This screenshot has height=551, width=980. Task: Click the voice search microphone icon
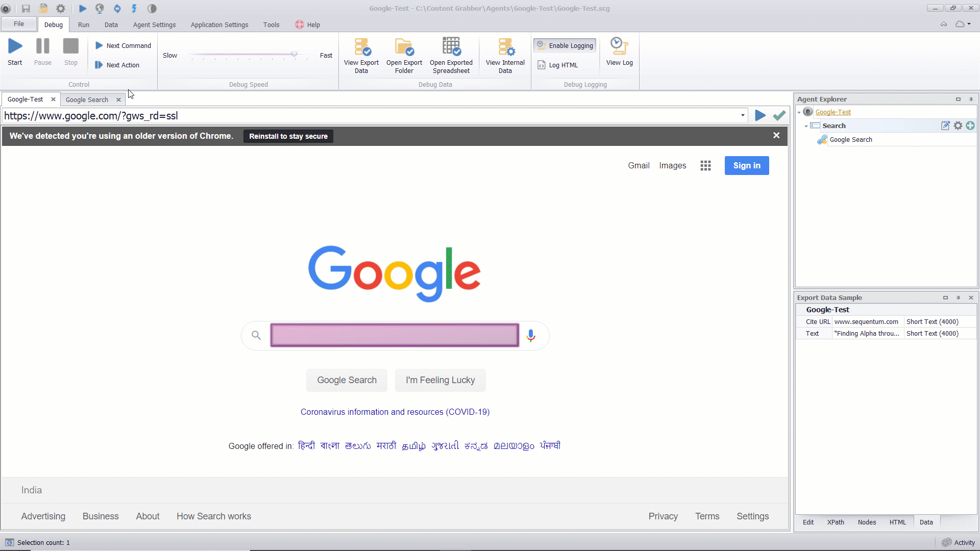[531, 335]
